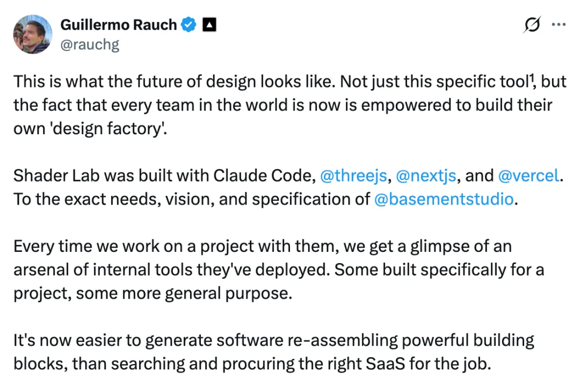The width and height of the screenshot is (580, 392).
Task: Click the 'design factory' quoted phrase
Action: pos(107,129)
